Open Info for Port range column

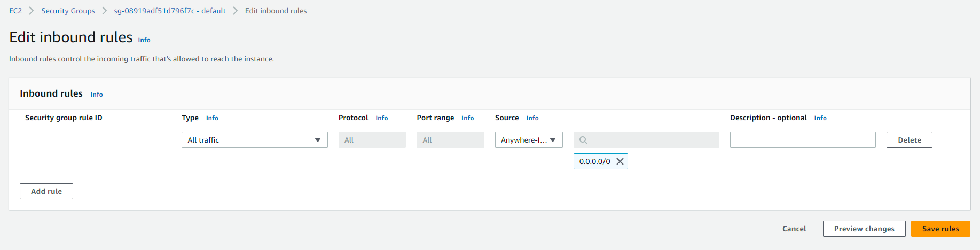tap(467, 118)
